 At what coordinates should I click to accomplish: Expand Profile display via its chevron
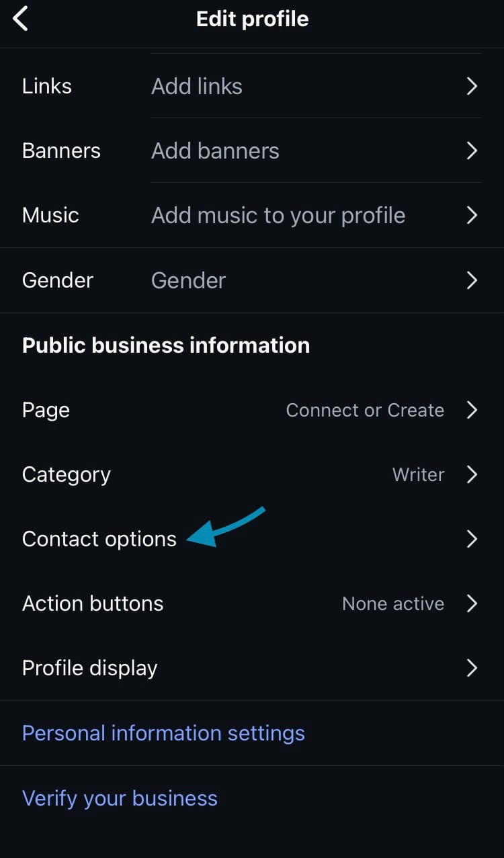coord(472,668)
